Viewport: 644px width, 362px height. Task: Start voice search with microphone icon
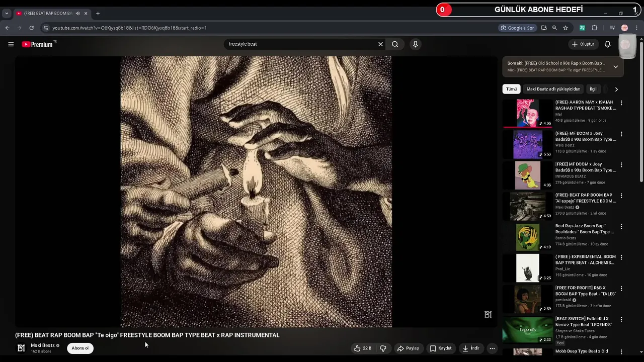(415, 44)
